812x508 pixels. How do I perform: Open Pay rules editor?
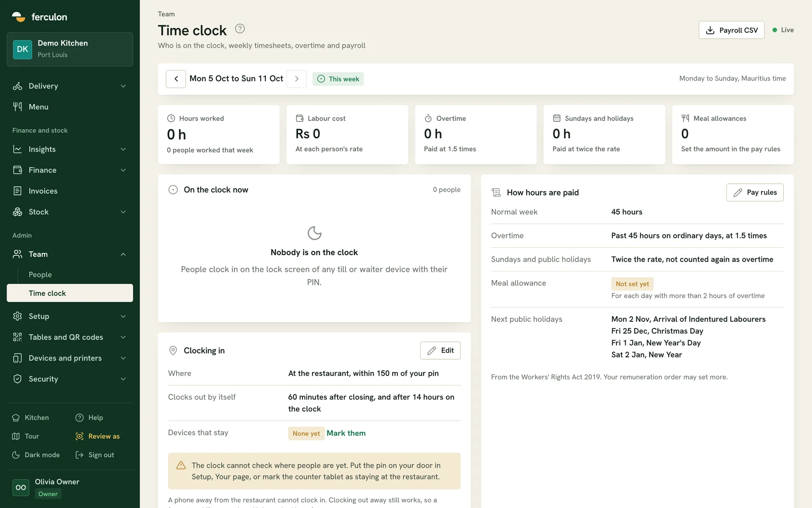755,193
